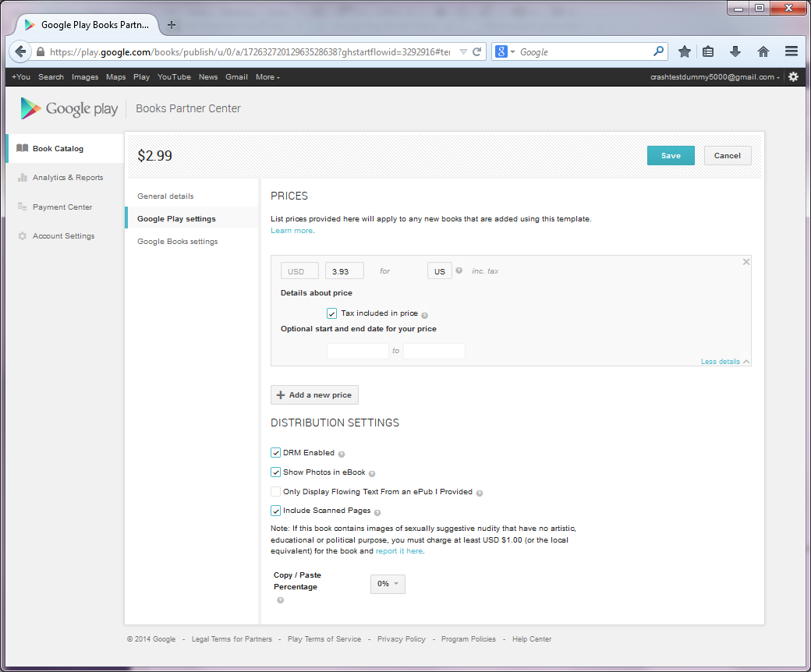Open a new browser tab
Image resolution: width=811 pixels, height=672 pixels.
point(172,25)
